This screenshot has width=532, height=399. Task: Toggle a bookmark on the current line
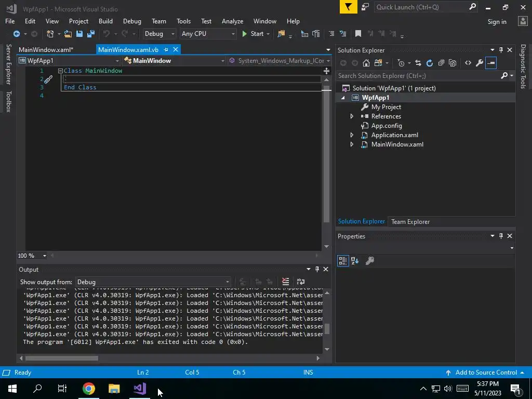pyautogui.click(x=358, y=34)
